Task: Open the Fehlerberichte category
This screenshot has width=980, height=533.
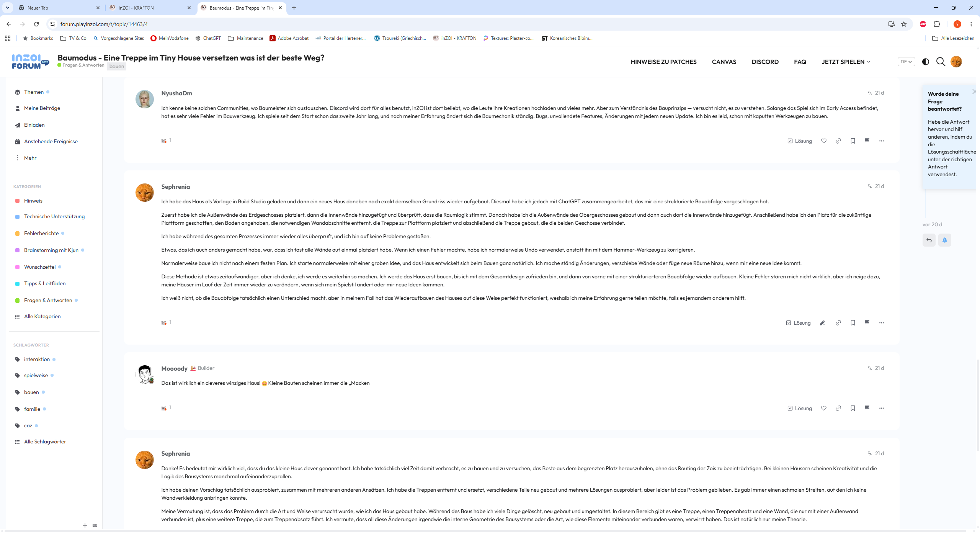Action: tap(41, 233)
